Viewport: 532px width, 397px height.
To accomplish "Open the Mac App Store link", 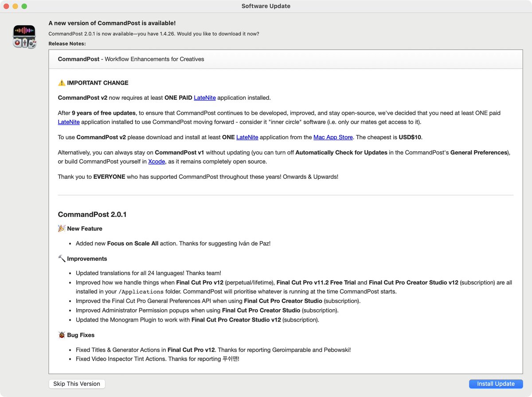I will point(333,137).
